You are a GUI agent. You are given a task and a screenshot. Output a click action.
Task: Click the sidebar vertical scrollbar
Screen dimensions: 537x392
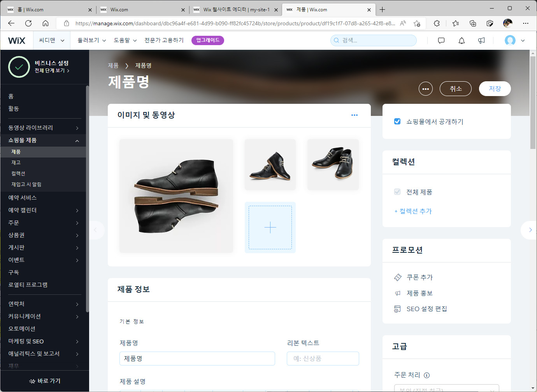click(88, 198)
